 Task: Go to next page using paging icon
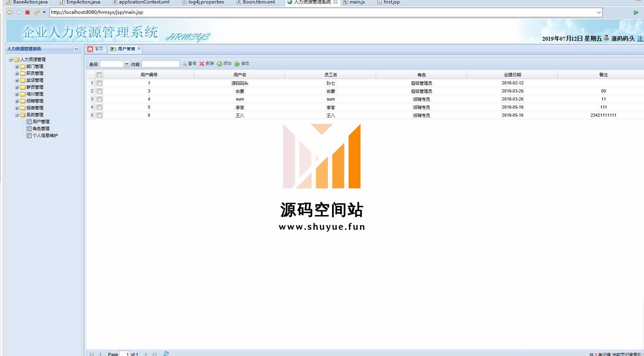[146, 354]
